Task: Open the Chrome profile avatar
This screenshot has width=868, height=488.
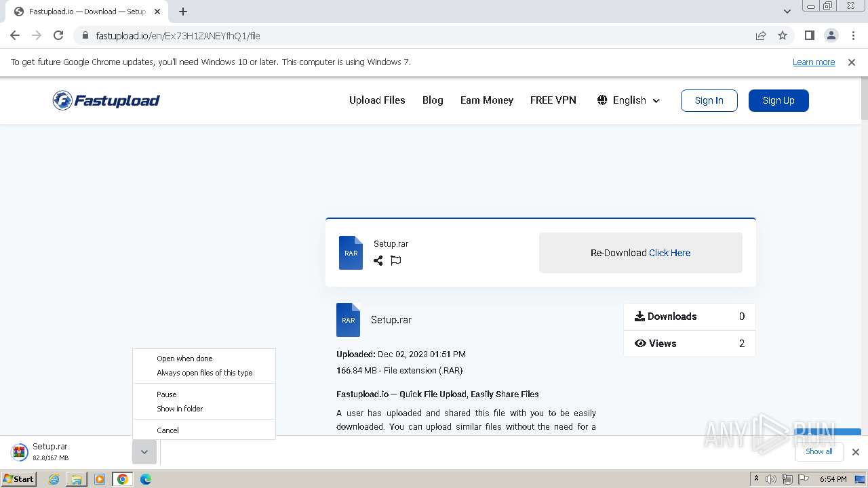Action: (831, 35)
